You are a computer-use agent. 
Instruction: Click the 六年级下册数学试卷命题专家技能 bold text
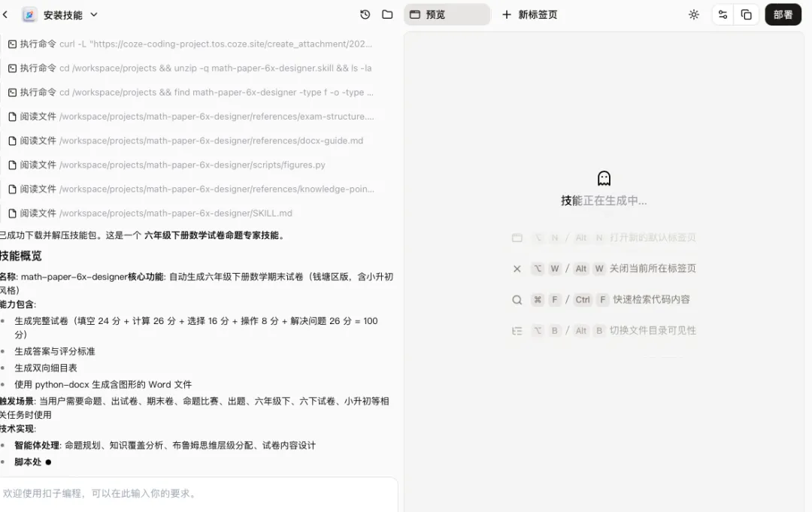(211, 235)
